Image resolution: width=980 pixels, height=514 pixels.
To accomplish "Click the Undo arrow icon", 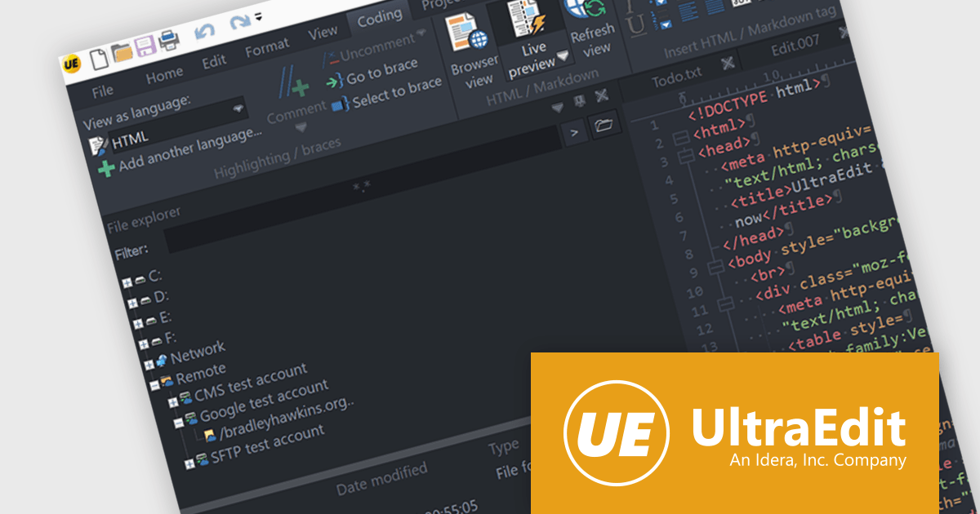I will point(205,33).
